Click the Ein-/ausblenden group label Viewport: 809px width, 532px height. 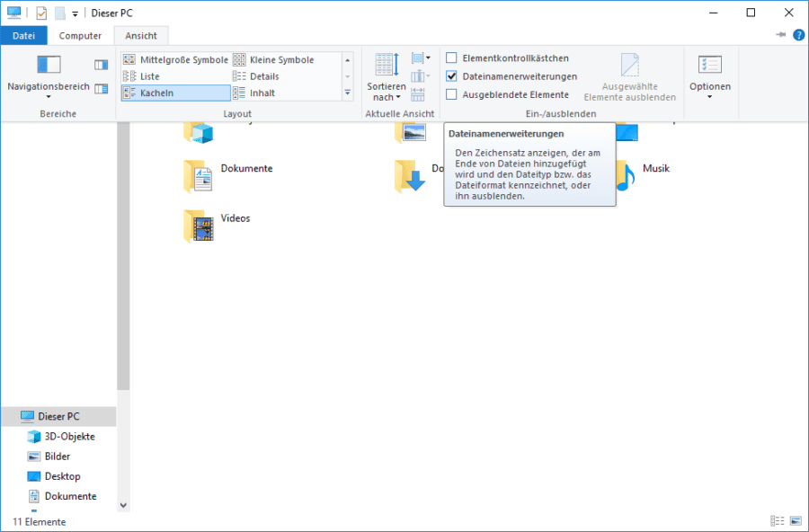(561, 113)
